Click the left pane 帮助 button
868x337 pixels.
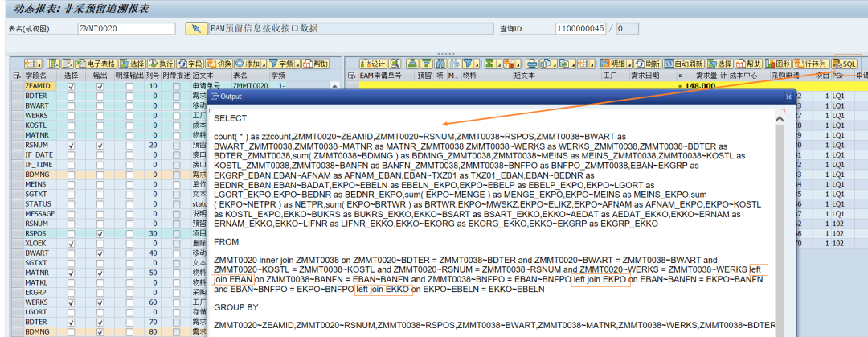point(316,64)
